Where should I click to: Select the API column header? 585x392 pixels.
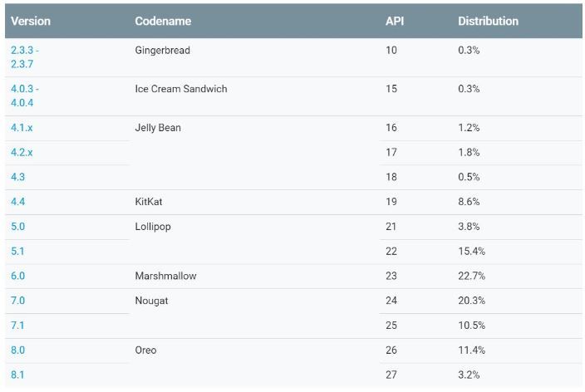click(395, 22)
